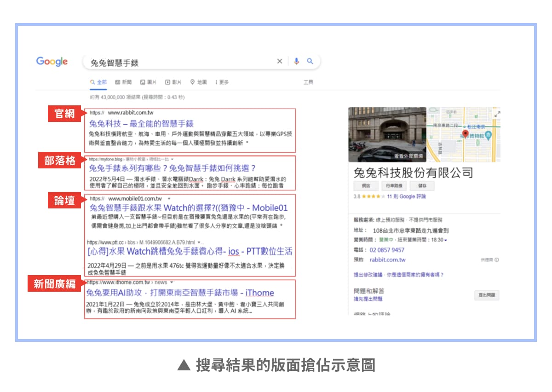
Task: Expand dropdown arrow next to ithome.com.tw URL
Action: (x=171, y=282)
